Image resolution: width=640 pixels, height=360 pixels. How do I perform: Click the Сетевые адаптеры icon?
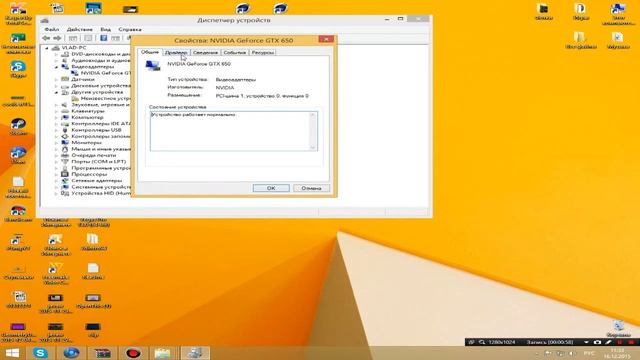click(65, 180)
